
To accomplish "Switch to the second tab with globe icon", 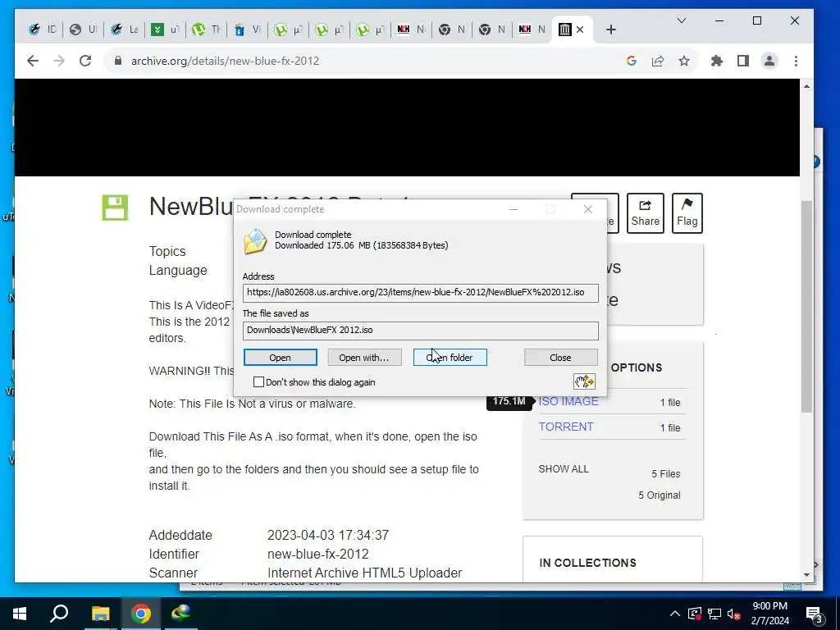I will click(84, 30).
